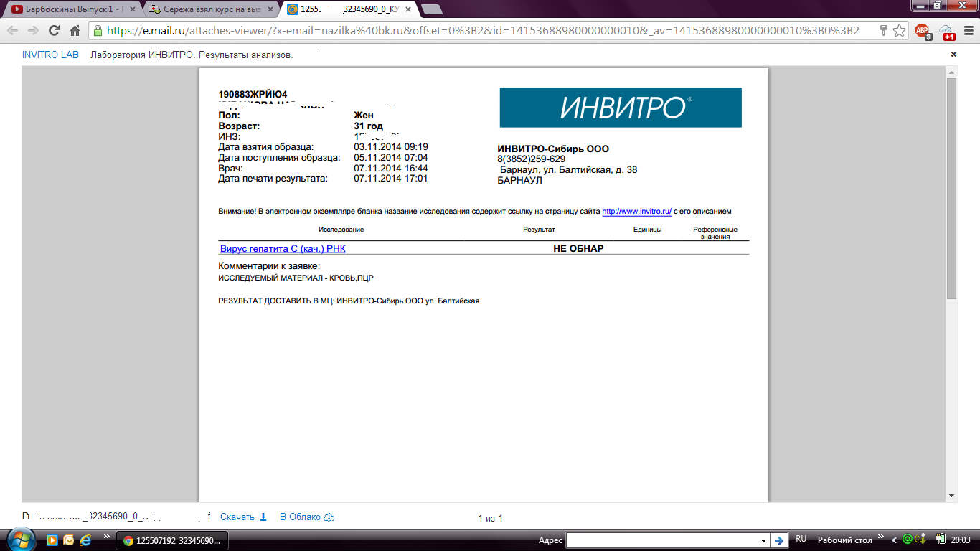Go forward in browser history
Viewport: 980px width, 551px height.
pyautogui.click(x=33, y=31)
